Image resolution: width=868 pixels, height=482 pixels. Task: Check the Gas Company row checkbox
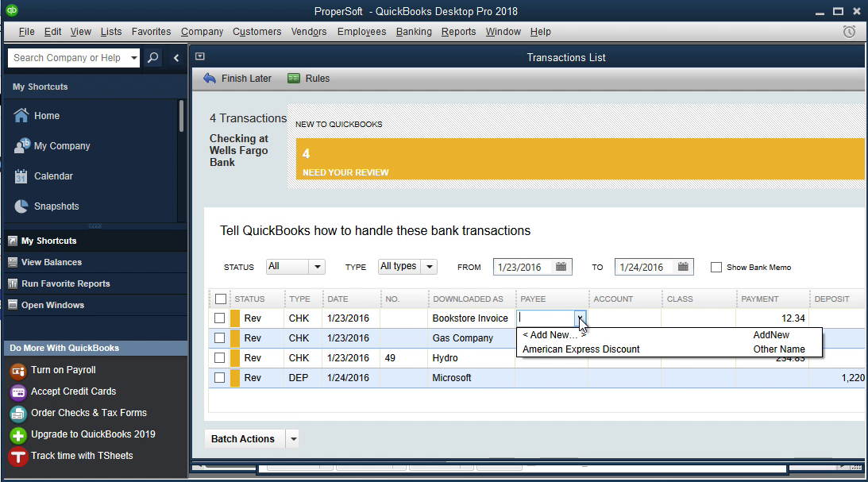point(219,338)
